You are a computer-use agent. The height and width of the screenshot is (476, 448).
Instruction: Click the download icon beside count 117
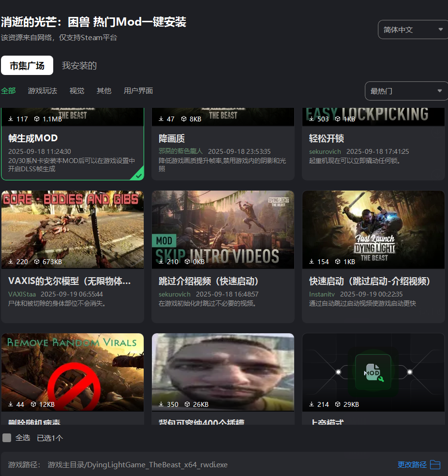[11, 119]
